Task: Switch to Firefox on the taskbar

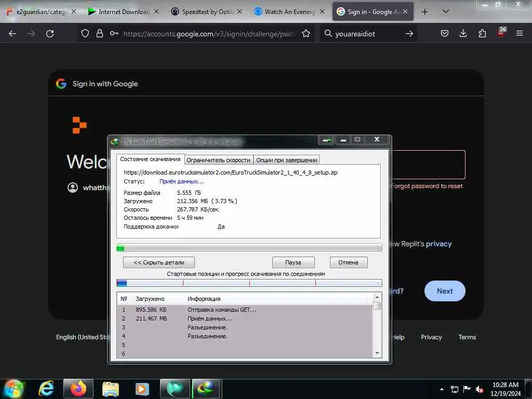Action: [x=78, y=389]
